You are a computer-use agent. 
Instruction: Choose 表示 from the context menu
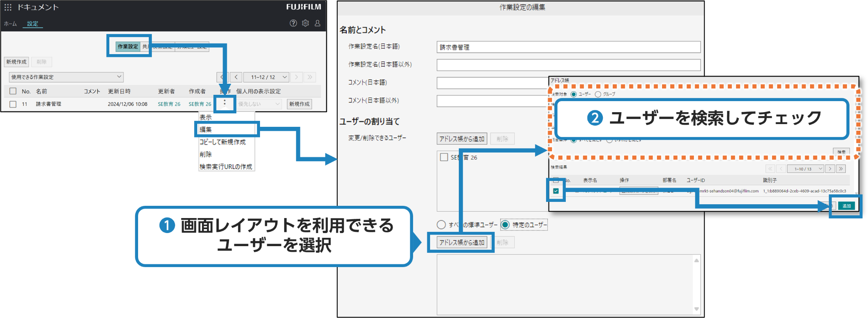click(x=206, y=117)
